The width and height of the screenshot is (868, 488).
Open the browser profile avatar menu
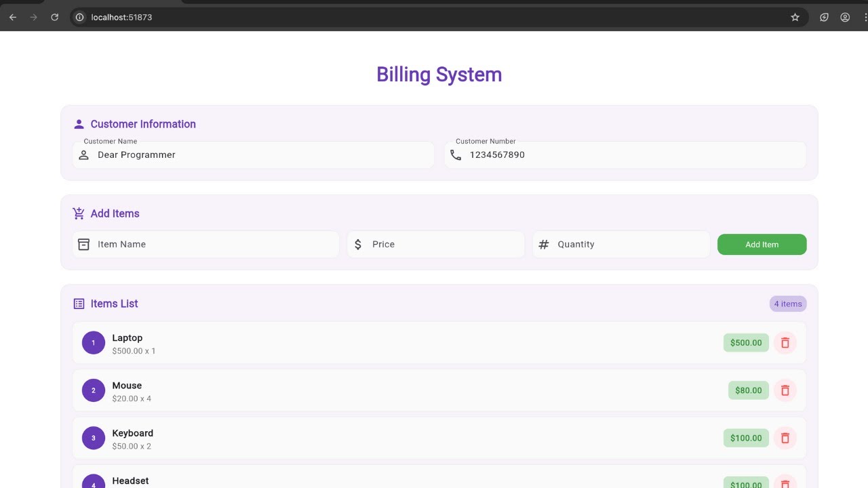coord(845,18)
